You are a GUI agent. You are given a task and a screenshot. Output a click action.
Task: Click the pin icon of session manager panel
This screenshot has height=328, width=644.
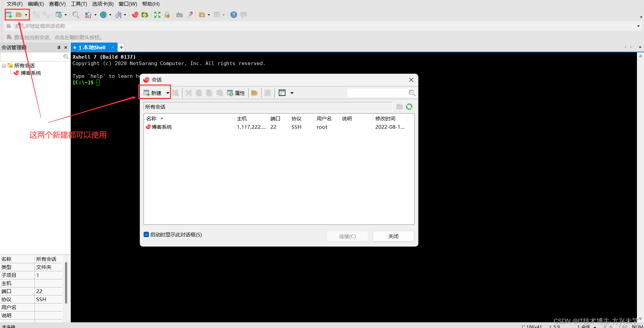pos(59,47)
